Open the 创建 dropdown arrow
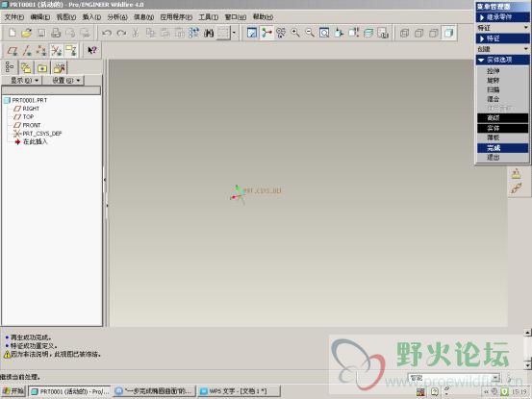Image resolution: width=532 pixels, height=399 pixels. pos(525,49)
